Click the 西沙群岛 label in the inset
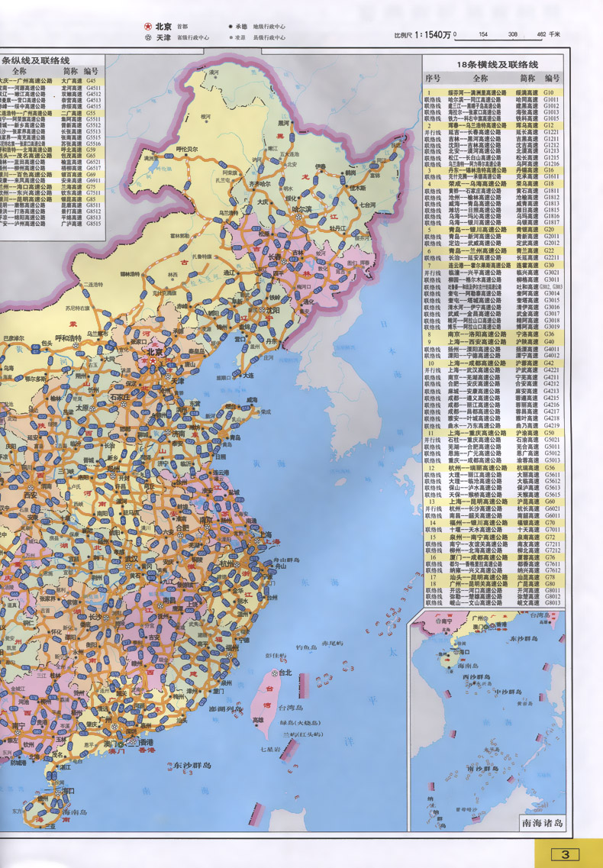Viewport: 603px width, 868px height. (477, 678)
